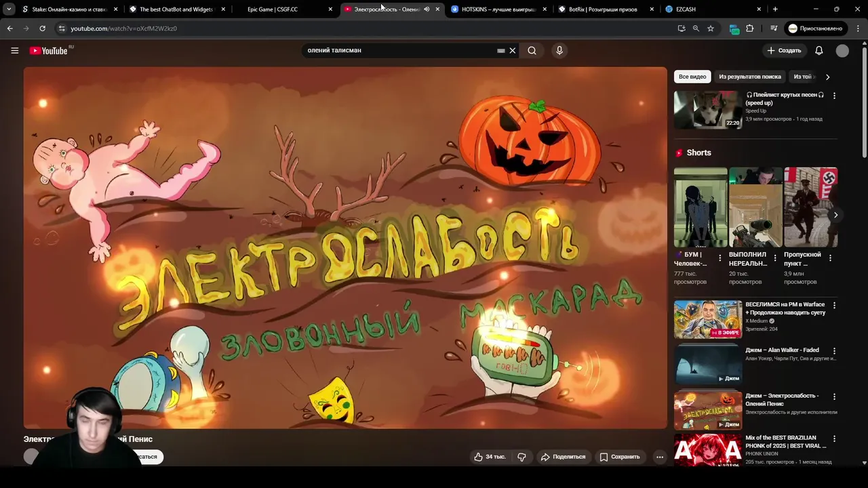Open the Speed Up channel link
Screen dimensions: 868x488
tap(755, 111)
